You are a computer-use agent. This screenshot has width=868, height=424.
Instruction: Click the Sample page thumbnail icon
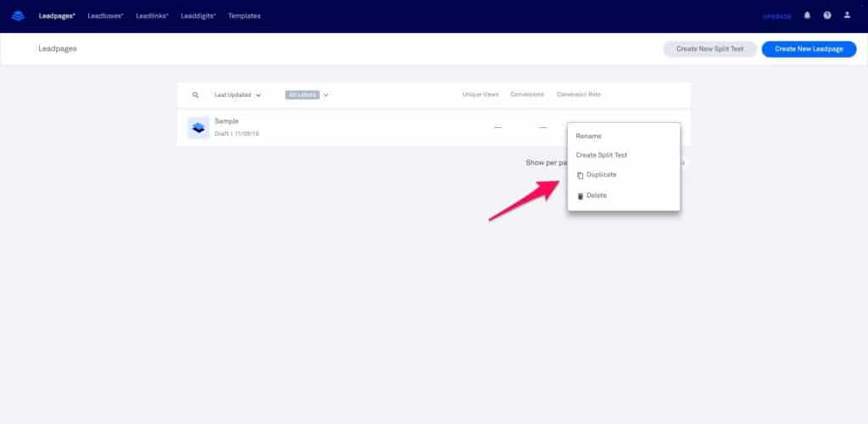pyautogui.click(x=198, y=128)
